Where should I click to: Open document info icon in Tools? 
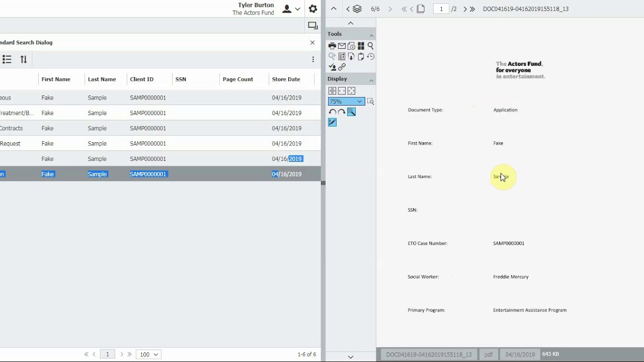pyautogui.click(x=351, y=46)
